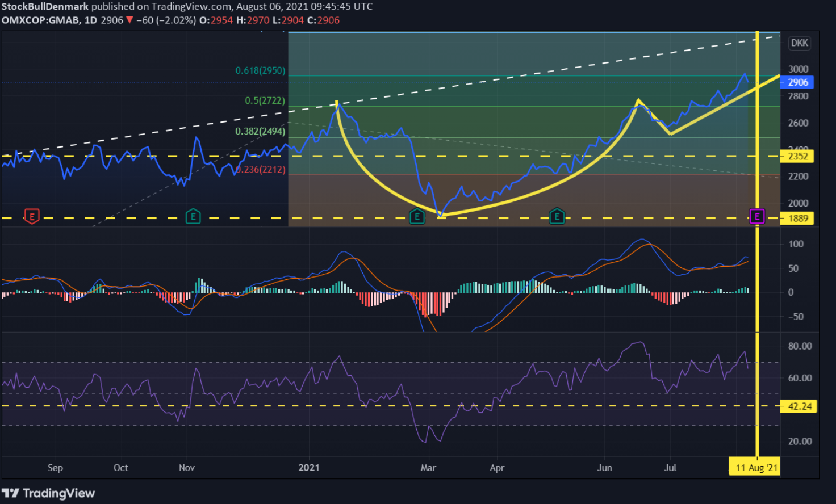Click the 100 MACD axis value
Screen dimensions: 836x504
(796, 244)
